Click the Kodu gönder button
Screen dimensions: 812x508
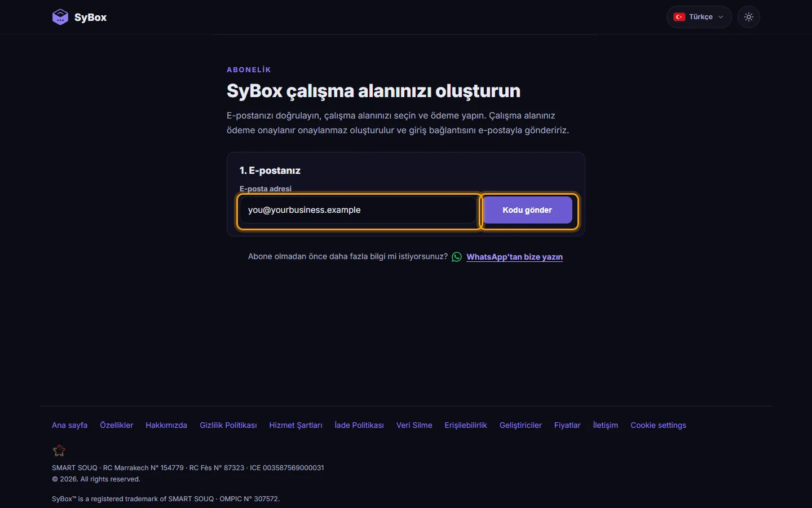(x=527, y=210)
